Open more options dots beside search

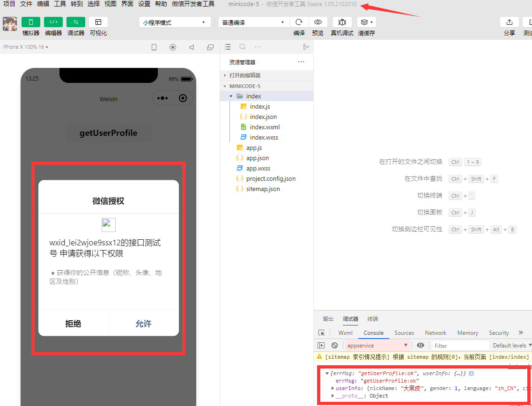point(257,46)
